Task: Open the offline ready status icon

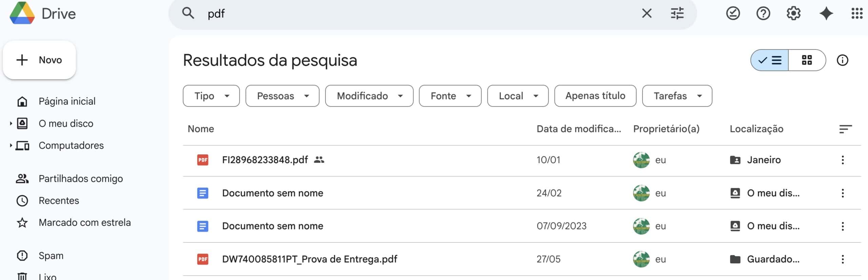Action: click(x=733, y=14)
